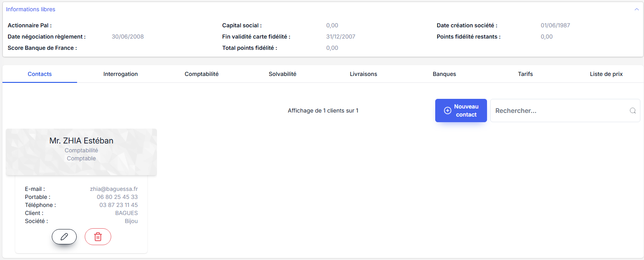Screen dimensions: 644x260
Task: Switch to the Contacts tab
Action: pyautogui.click(x=40, y=74)
